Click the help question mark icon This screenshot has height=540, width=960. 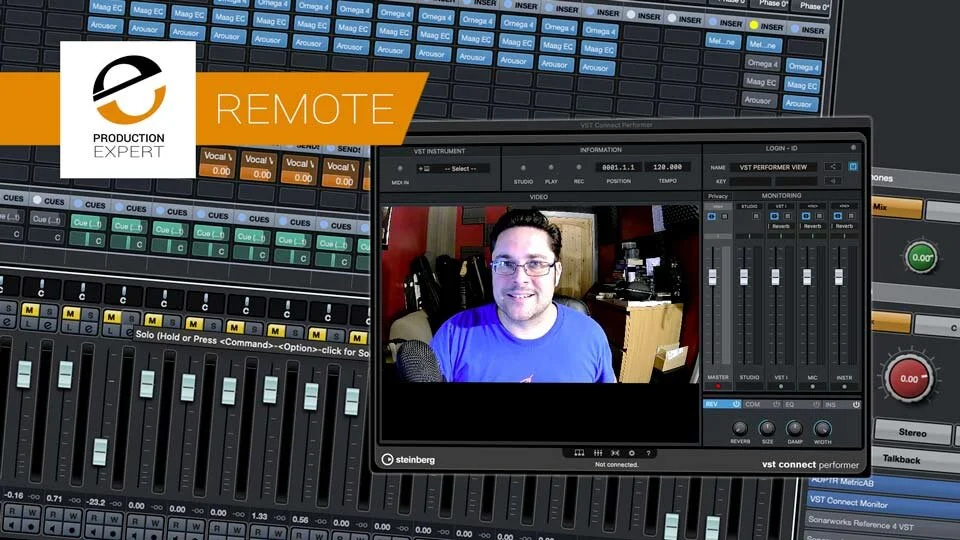[648, 453]
